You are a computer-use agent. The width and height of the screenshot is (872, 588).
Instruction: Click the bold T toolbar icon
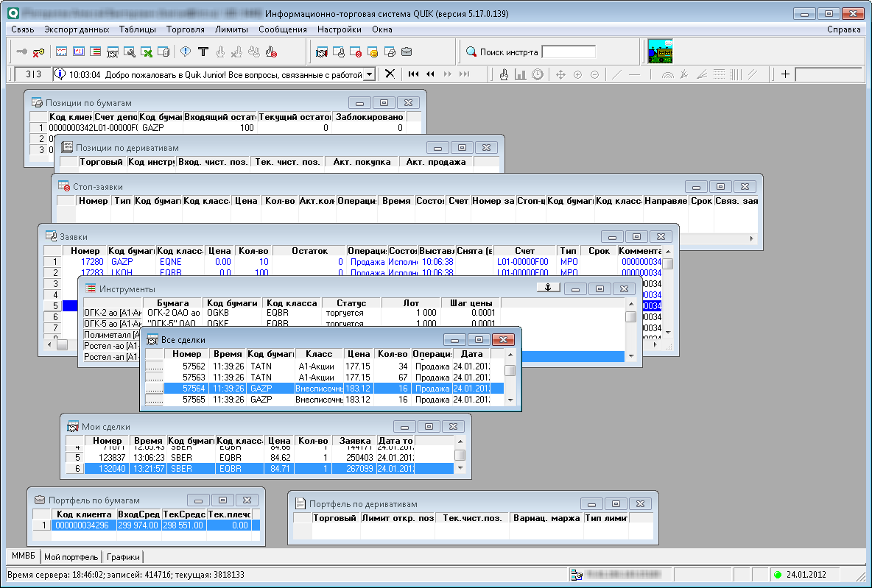203,52
